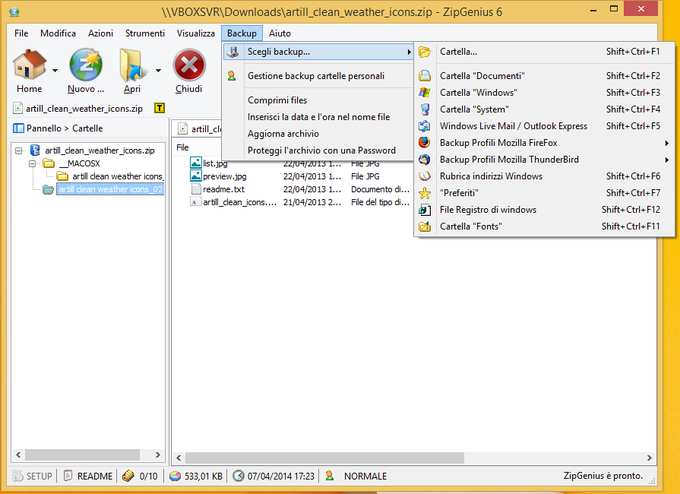Open the File menu

coord(21,33)
